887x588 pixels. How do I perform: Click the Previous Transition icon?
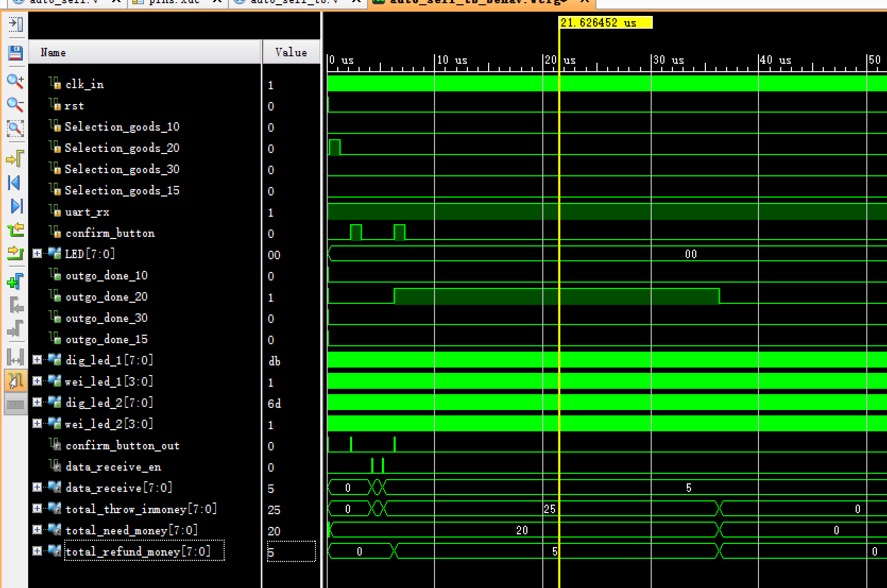point(15,229)
